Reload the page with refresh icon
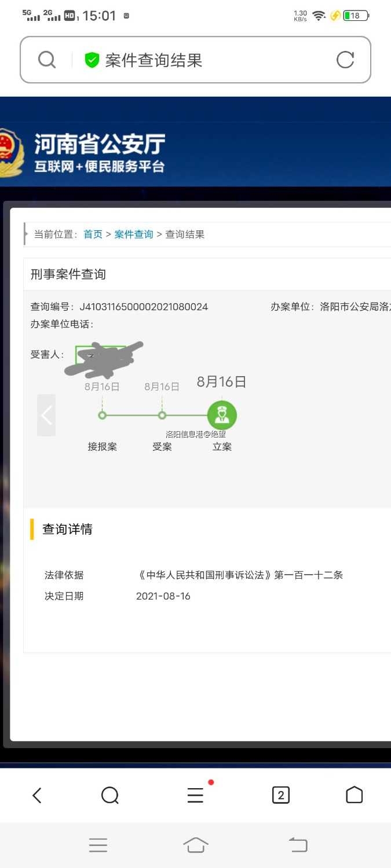The width and height of the screenshot is (391, 868). 345,60
